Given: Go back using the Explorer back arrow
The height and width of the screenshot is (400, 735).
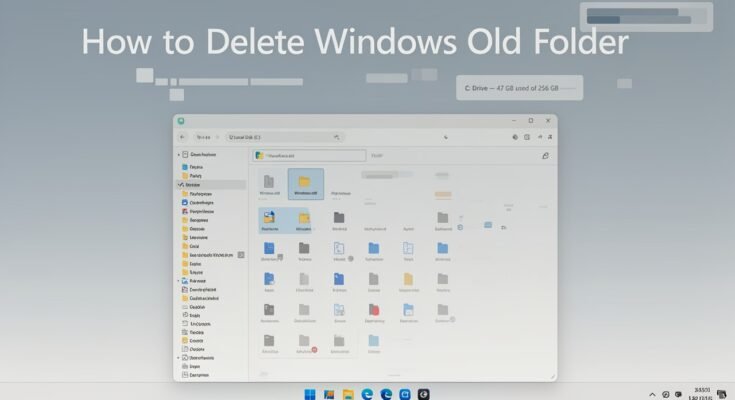Looking at the screenshot, I should point(182,137).
